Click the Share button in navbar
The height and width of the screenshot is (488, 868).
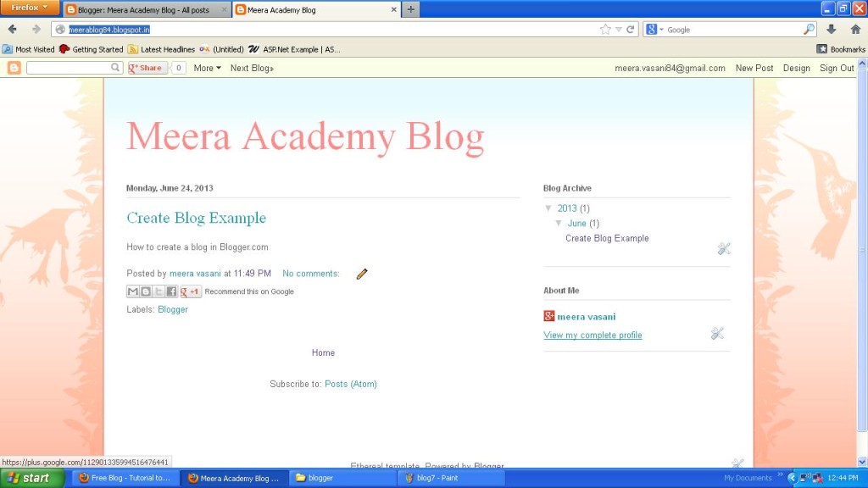(x=146, y=68)
